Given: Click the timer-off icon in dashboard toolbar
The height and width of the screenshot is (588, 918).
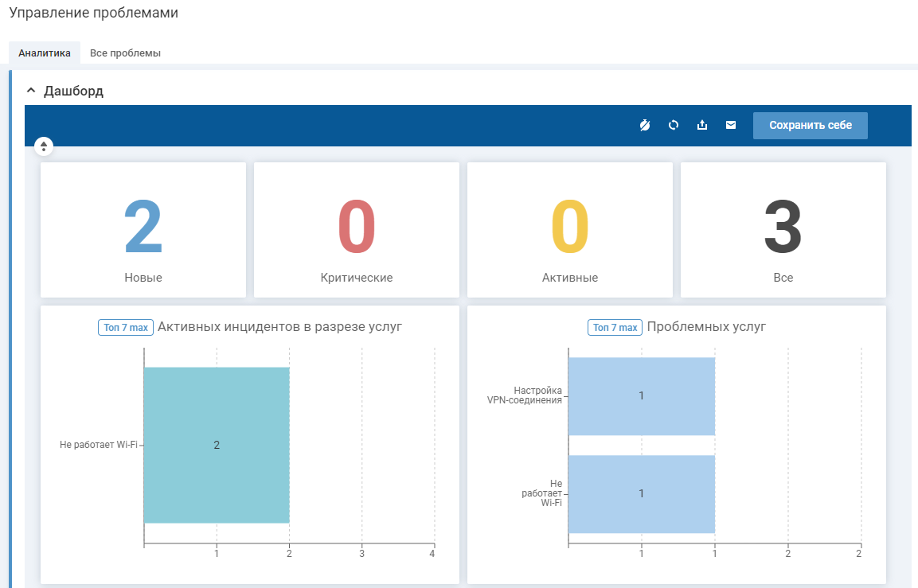Looking at the screenshot, I should (x=645, y=125).
